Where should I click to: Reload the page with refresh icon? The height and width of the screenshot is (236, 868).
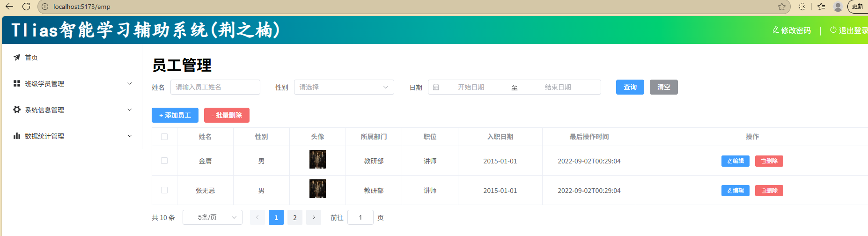pos(26,7)
